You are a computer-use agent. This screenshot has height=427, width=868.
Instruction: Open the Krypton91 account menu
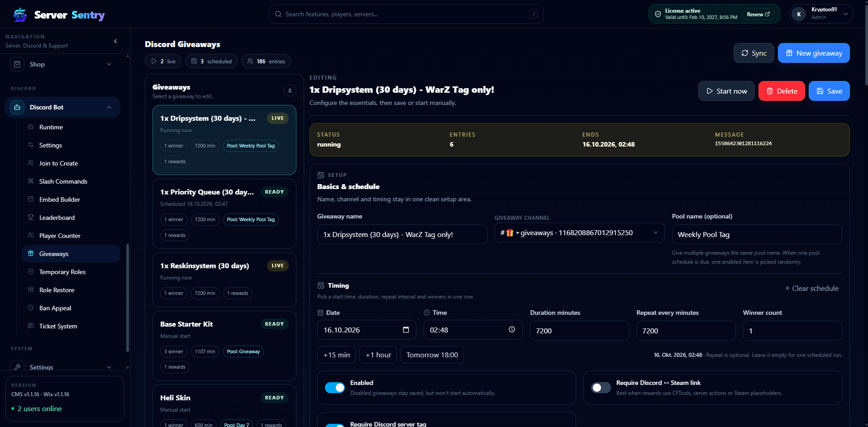pyautogui.click(x=821, y=14)
